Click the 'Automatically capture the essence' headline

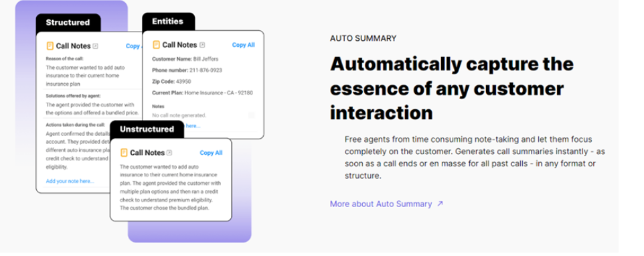click(452, 88)
